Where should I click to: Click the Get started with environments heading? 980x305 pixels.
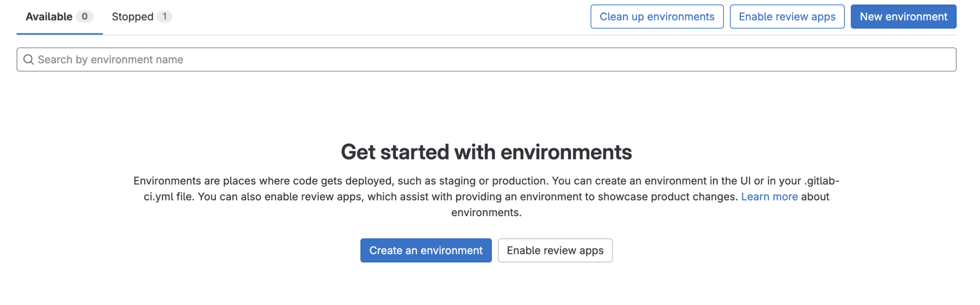tap(486, 152)
